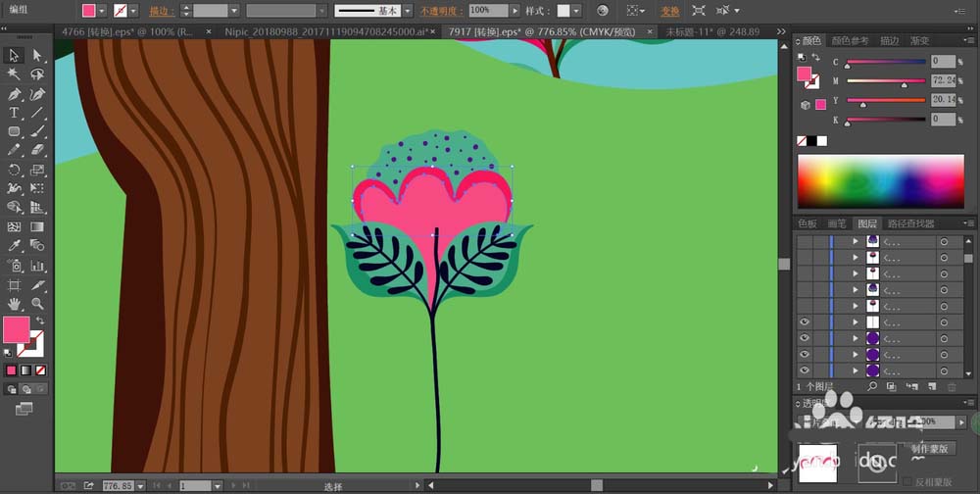Open Recolor Artwork from the control bar
The height and width of the screenshot is (494, 980).
(602, 11)
